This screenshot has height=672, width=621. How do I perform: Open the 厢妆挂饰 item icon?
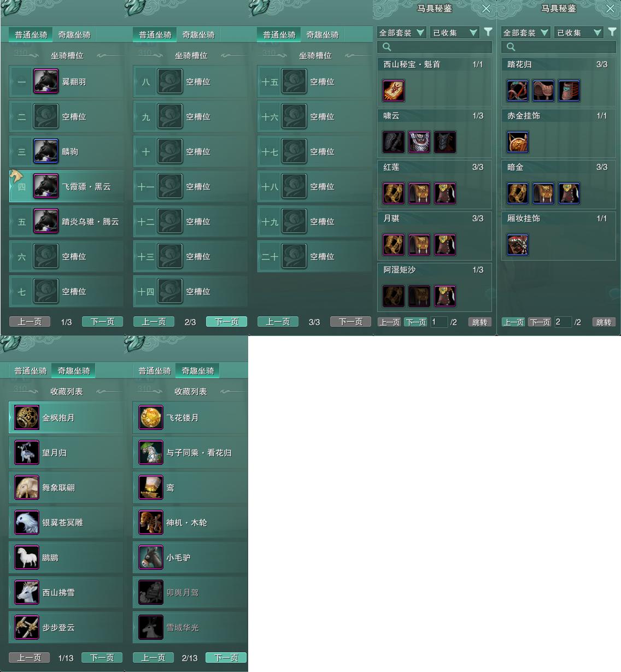point(518,245)
